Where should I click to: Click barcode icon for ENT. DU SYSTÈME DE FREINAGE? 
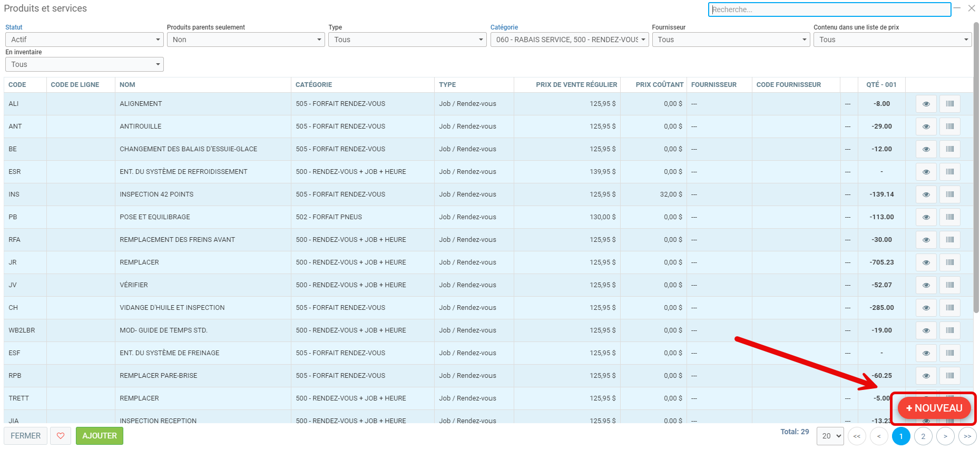[949, 353]
